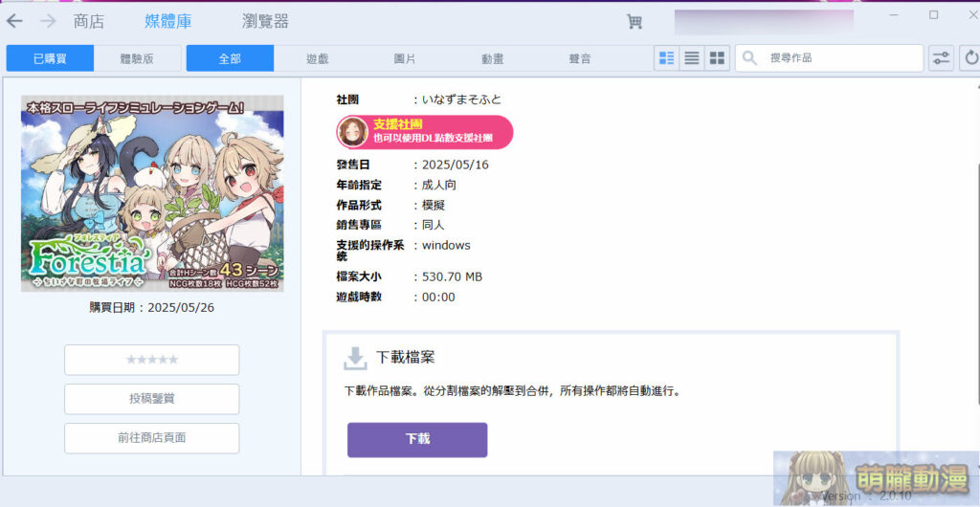Screen dimensions: 980x507
Task: Click the blurred account name area
Action: pyautogui.click(x=764, y=22)
